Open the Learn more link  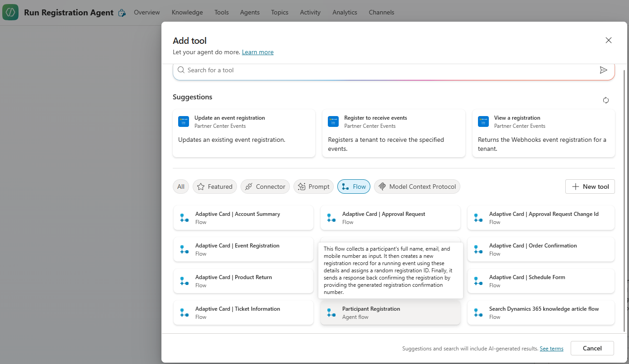coord(258,52)
